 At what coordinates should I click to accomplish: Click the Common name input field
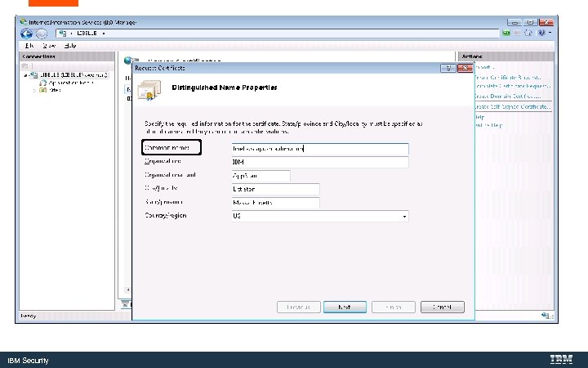[320, 149]
